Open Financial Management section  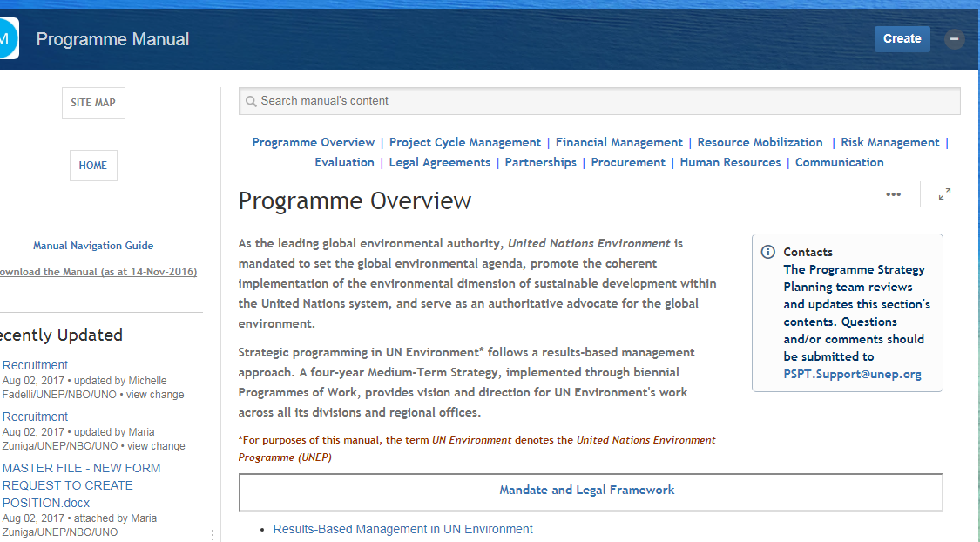618,143
